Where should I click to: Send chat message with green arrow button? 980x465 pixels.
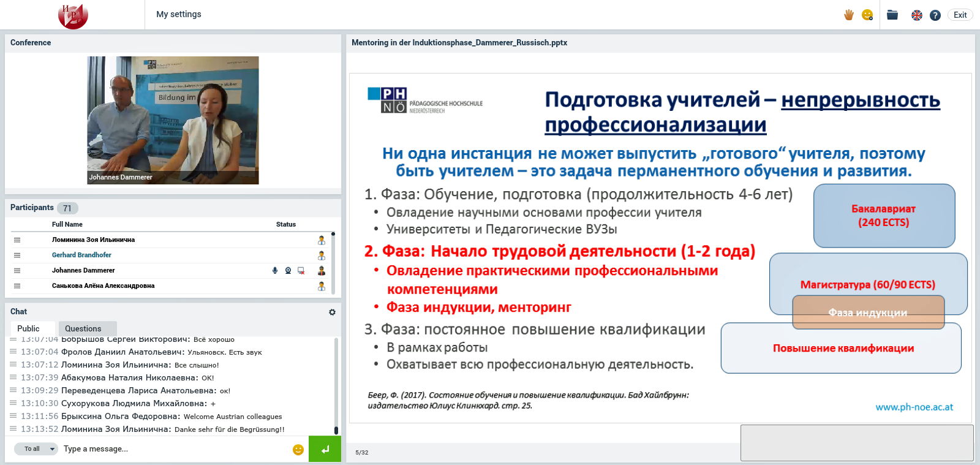click(x=325, y=449)
